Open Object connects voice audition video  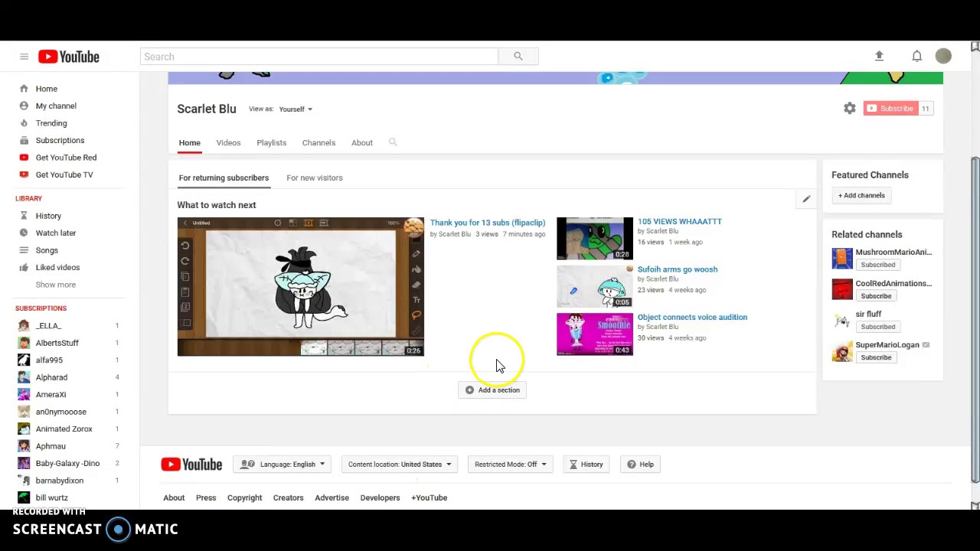pyautogui.click(x=692, y=317)
